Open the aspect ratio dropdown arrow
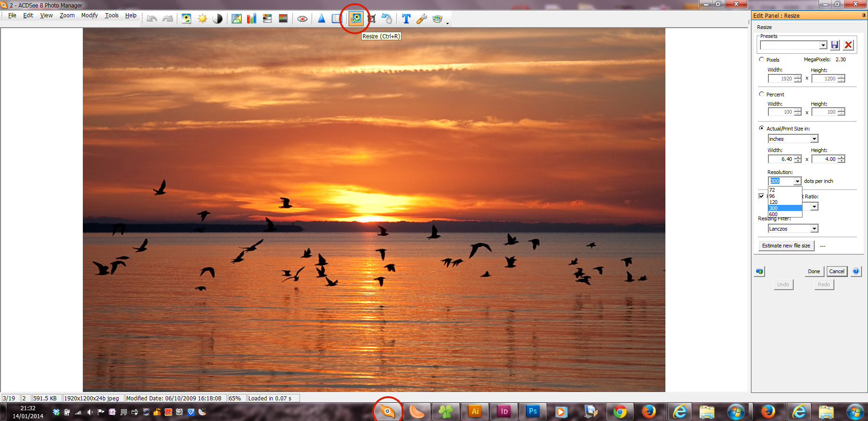The height and width of the screenshot is (421, 868). pos(814,207)
